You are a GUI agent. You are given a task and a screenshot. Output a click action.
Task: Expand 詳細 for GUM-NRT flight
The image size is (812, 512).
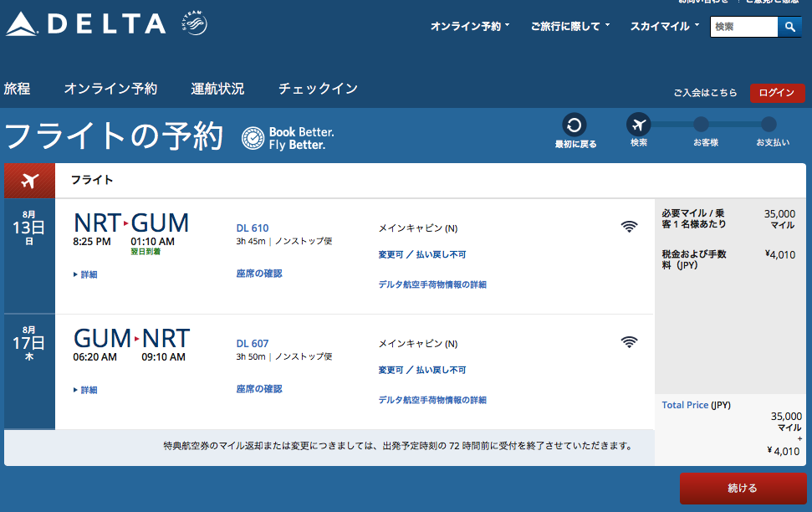(x=85, y=390)
